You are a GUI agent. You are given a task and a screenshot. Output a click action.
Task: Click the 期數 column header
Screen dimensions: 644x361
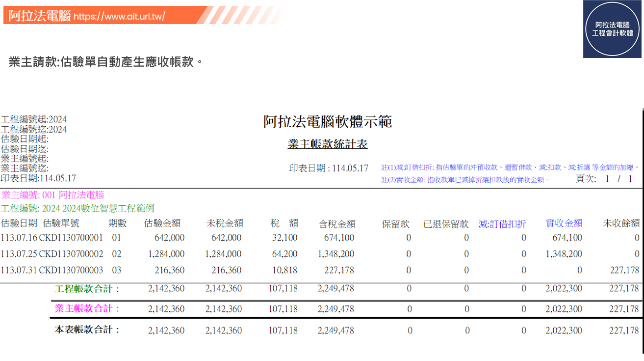coord(118,223)
